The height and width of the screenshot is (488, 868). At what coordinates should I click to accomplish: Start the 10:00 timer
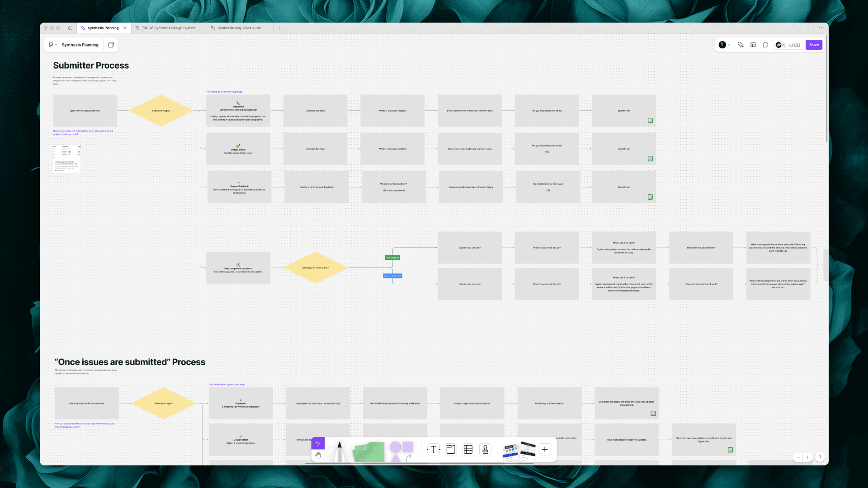794,45
